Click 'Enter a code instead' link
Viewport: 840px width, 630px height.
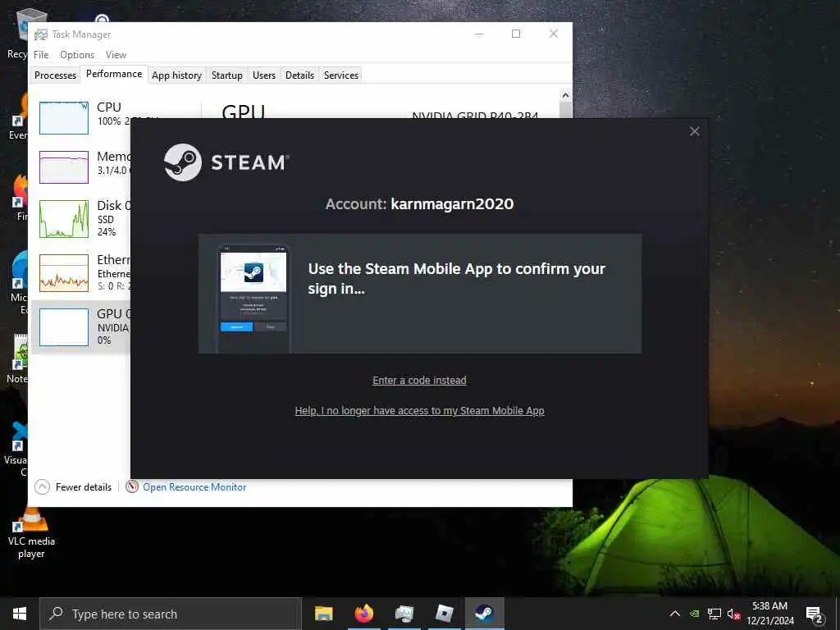click(419, 381)
